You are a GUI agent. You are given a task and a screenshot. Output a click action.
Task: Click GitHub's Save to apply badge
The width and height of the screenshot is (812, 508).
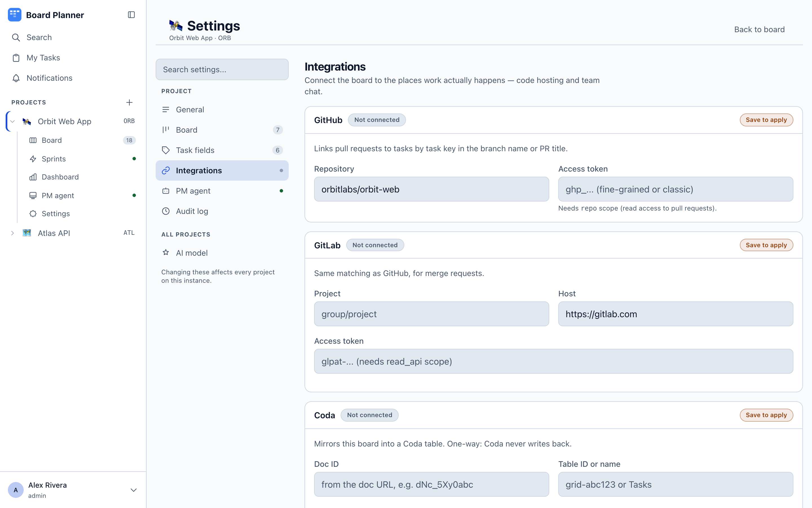pos(766,120)
